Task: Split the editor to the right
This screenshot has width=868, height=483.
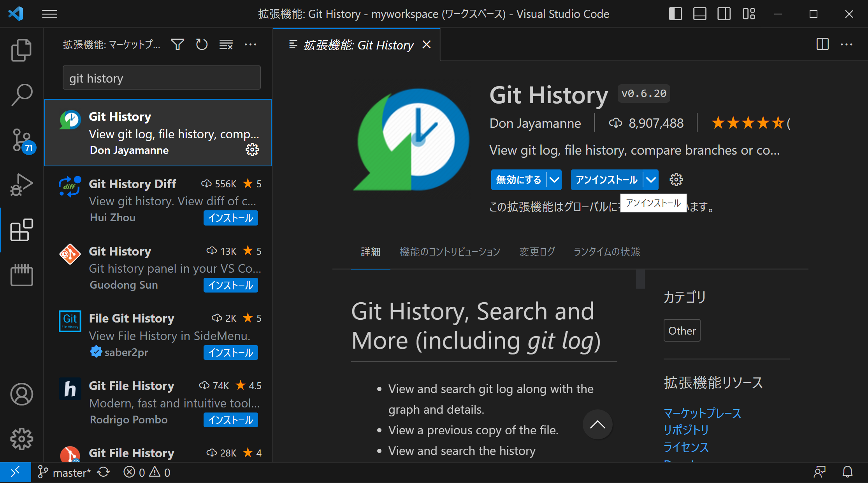Action: (822, 44)
